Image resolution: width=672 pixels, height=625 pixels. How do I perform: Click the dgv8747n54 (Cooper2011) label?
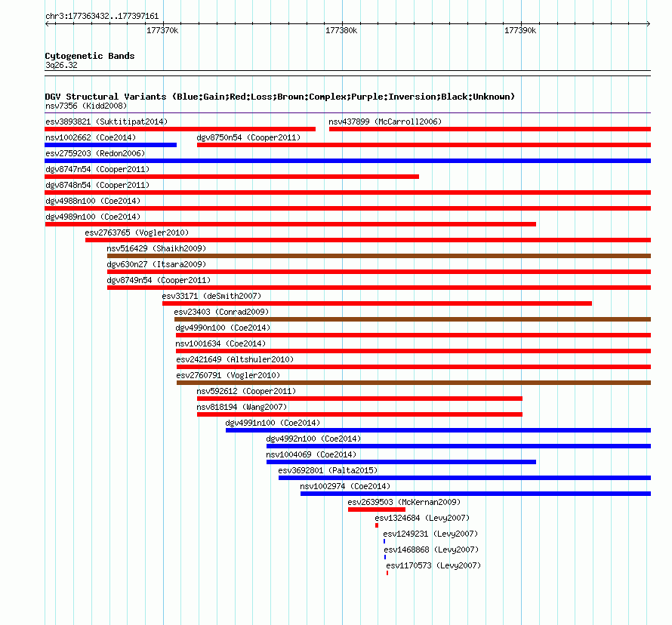(97, 169)
